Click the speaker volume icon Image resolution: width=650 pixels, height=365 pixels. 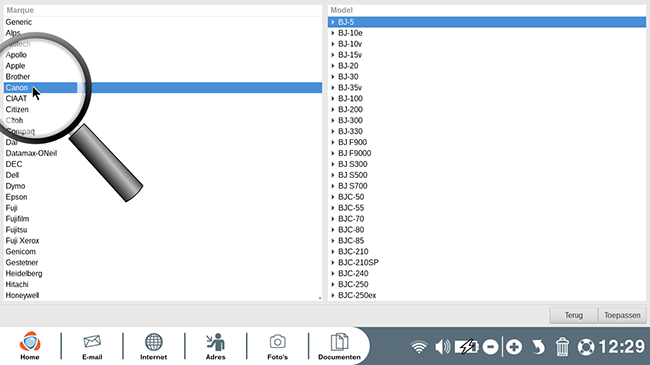coord(443,347)
